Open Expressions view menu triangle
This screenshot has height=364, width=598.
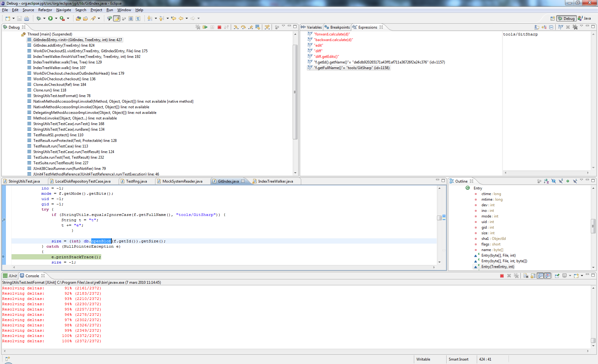coord(581,26)
